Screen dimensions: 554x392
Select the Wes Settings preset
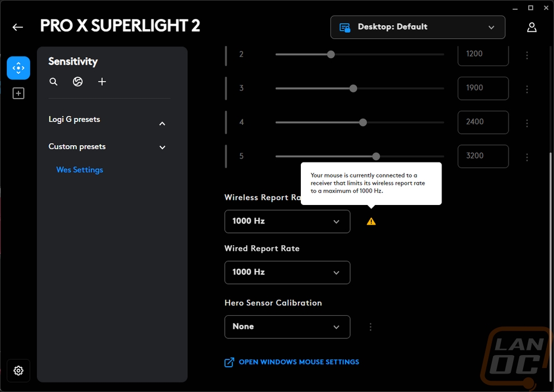(x=80, y=170)
